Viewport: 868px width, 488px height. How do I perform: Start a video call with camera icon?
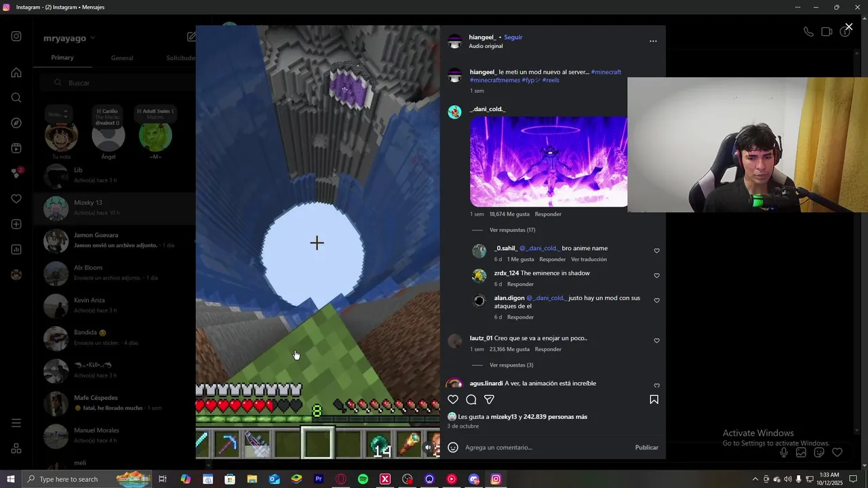point(827,32)
